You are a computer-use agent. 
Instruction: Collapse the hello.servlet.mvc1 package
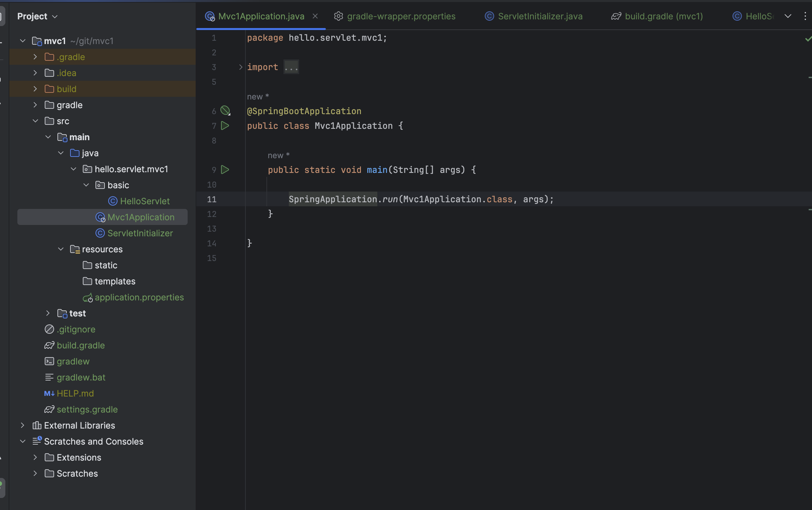[x=73, y=169]
